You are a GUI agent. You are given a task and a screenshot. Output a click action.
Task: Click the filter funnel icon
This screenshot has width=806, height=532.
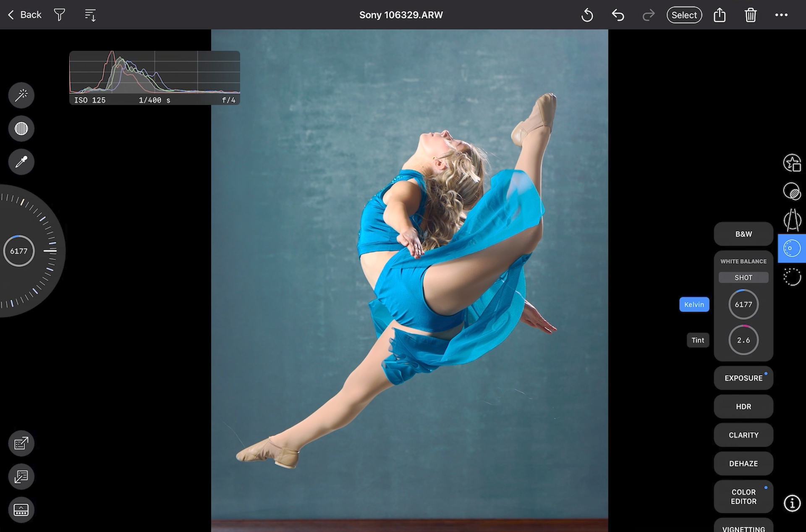coord(60,15)
